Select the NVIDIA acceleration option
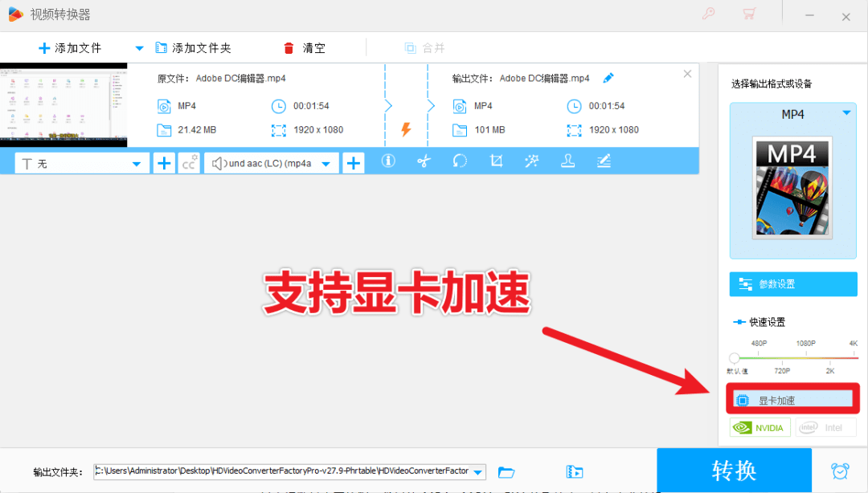This screenshot has height=493, width=868. [759, 427]
